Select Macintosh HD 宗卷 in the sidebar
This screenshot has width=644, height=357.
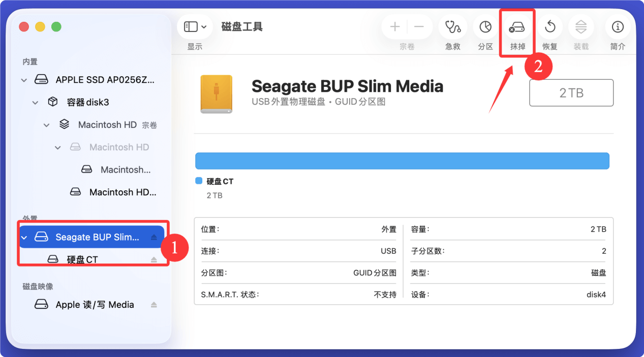click(107, 124)
